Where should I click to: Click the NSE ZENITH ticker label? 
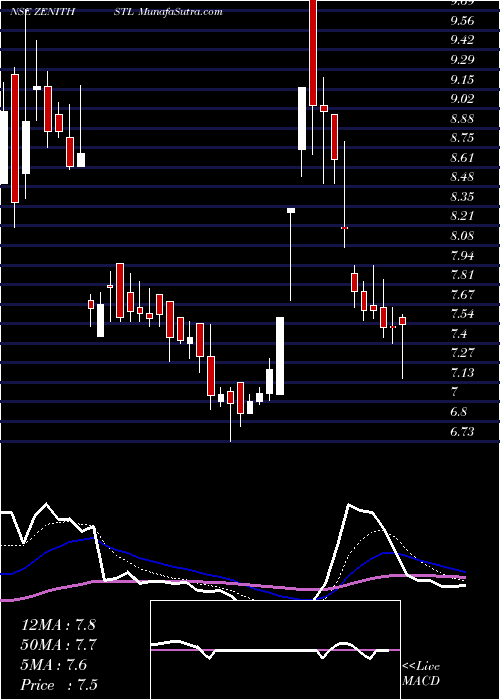(x=42, y=12)
